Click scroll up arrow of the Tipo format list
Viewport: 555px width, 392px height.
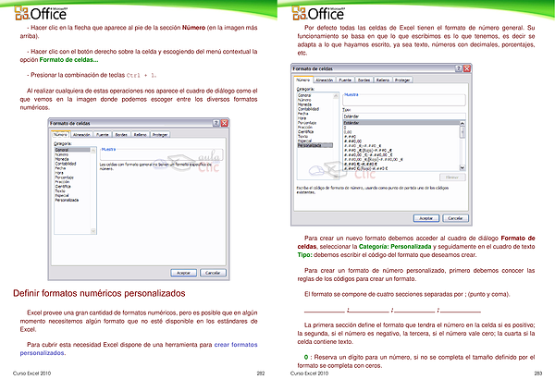(x=462, y=123)
